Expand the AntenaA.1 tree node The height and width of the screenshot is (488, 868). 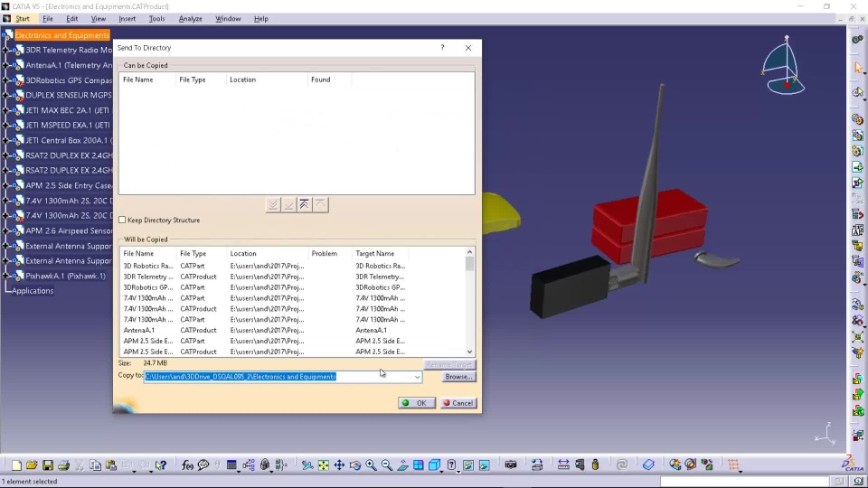click(6, 65)
